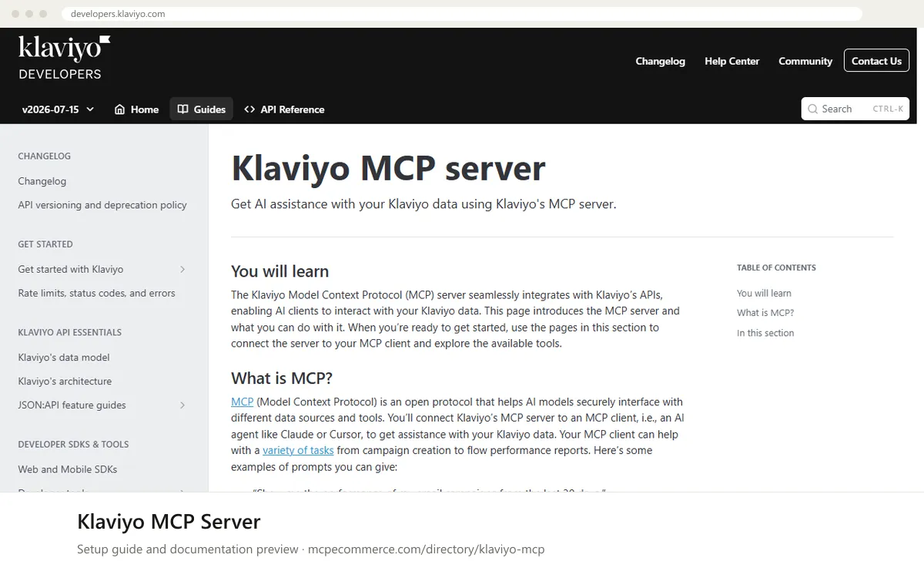Click the TABLE OF CONTENTS label

pos(776,267)
